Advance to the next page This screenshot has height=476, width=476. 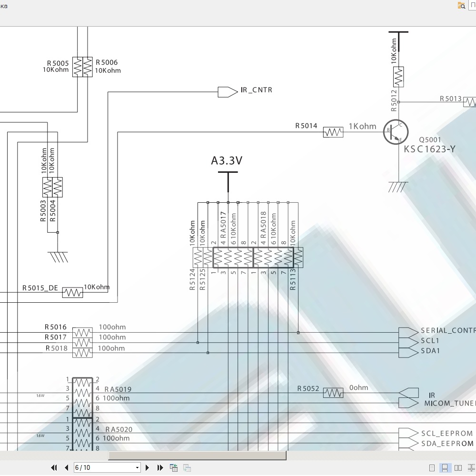pyautogui.click(x=148, y=468)
